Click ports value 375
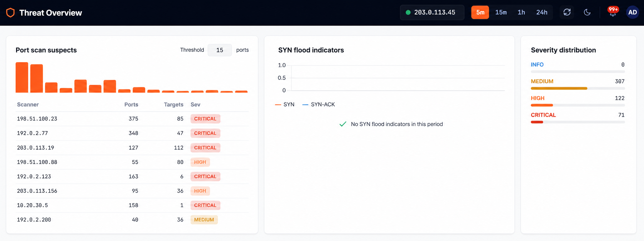 133,119
